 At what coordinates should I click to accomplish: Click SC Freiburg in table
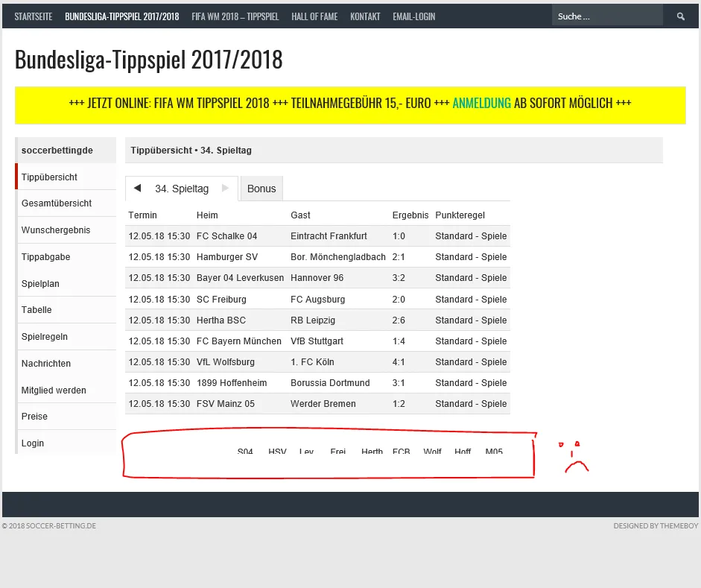[x=221, y=300]
